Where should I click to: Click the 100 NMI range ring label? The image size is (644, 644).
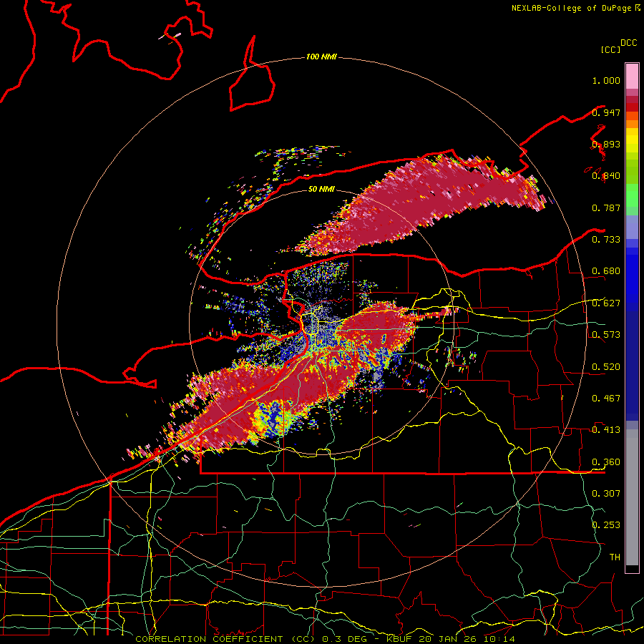coord(321,57)
